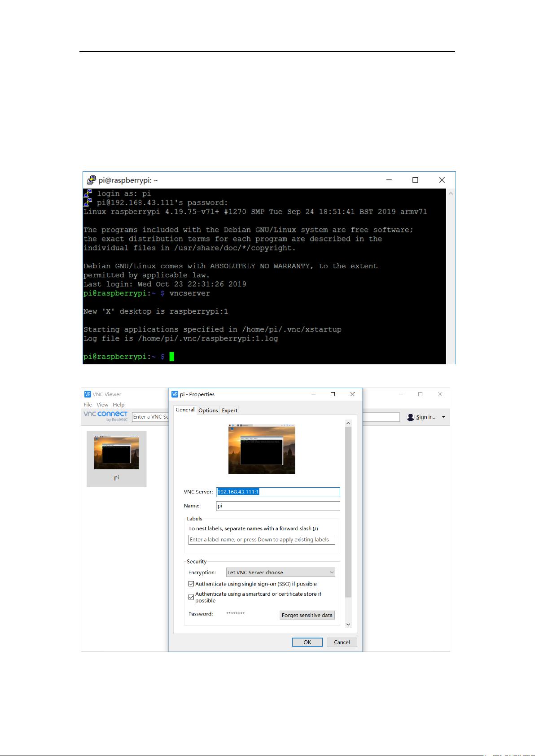The width and height of the screenshot is (535, 756).
Task: Close the pi - Properties dialog
Action: [352, 394]
